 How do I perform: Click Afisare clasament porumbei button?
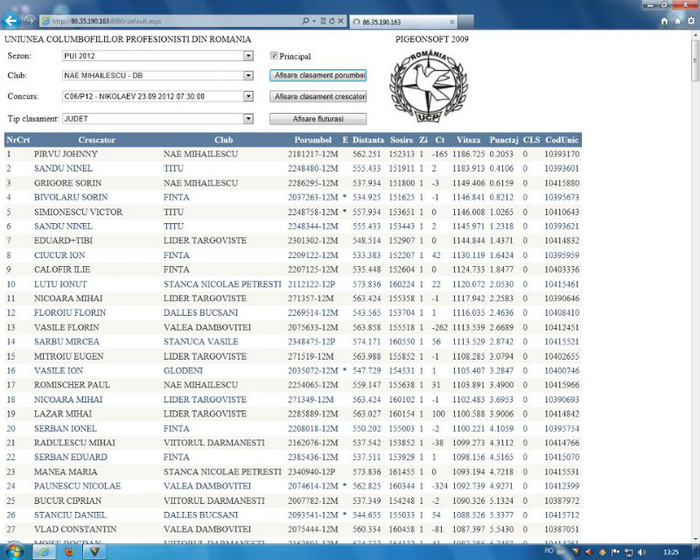318,75
